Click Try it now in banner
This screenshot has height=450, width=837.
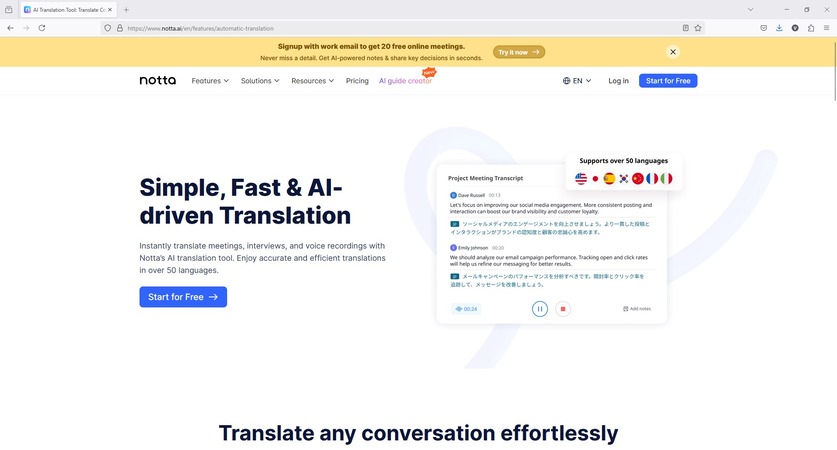[519, 52]
